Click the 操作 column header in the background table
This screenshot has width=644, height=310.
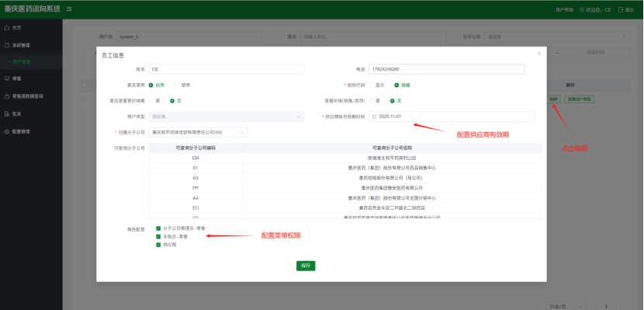tap(570, 85)
